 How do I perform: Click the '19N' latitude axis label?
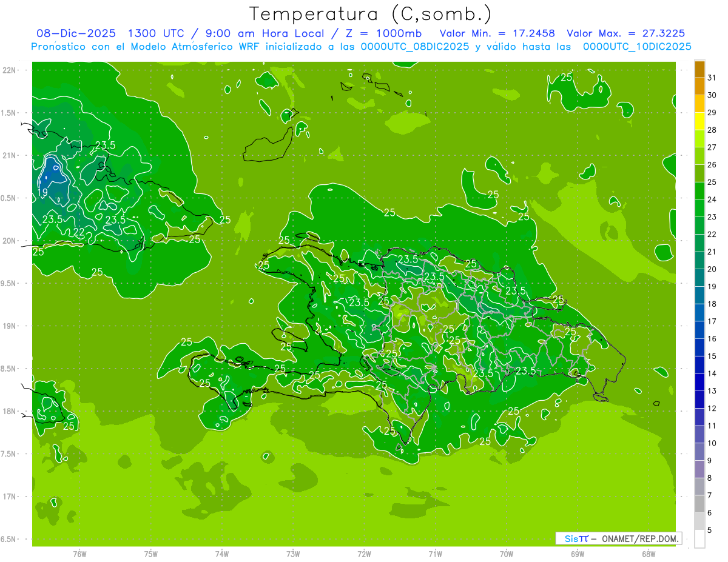tap(9, 326)
